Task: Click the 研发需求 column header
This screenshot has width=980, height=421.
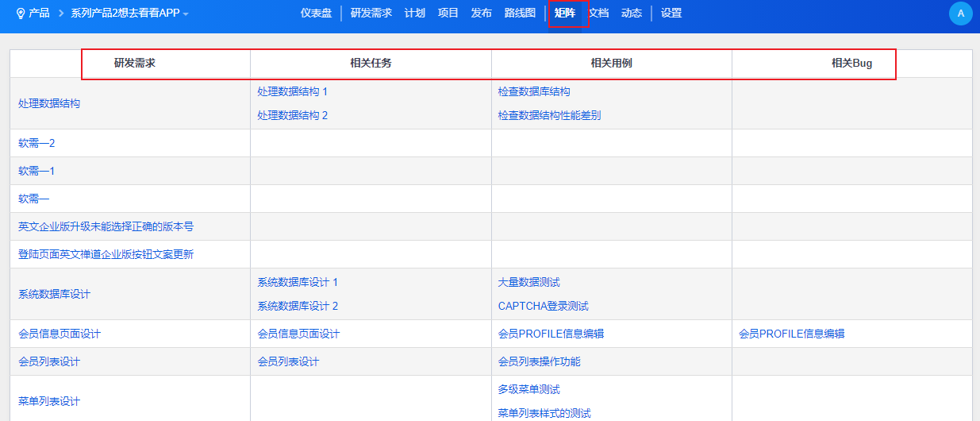Action: [x=135, y=64]
